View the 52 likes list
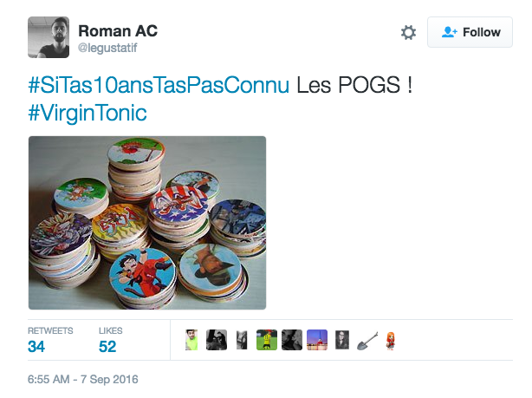Screen dimensions: 532x398 111,341
